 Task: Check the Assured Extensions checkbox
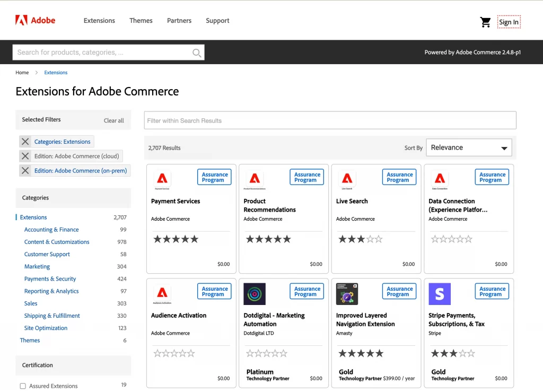point(23,386)
